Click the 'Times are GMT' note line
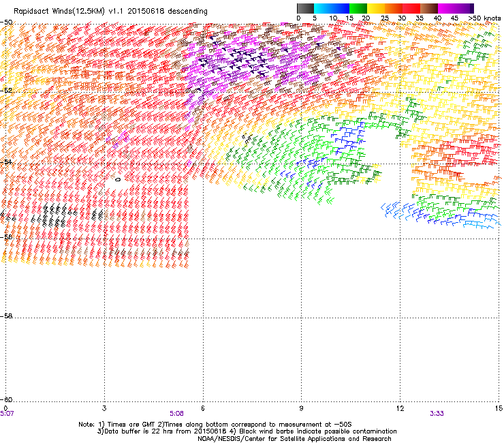The width and height of the screenshot is (504, 443). click(x=215, y=425)
